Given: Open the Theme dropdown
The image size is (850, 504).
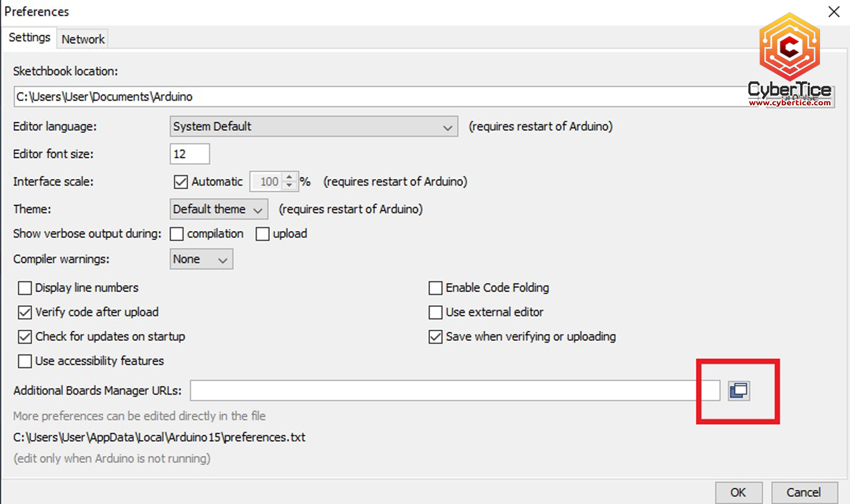Looking at the screenshot, I should [x=219, y=210].
